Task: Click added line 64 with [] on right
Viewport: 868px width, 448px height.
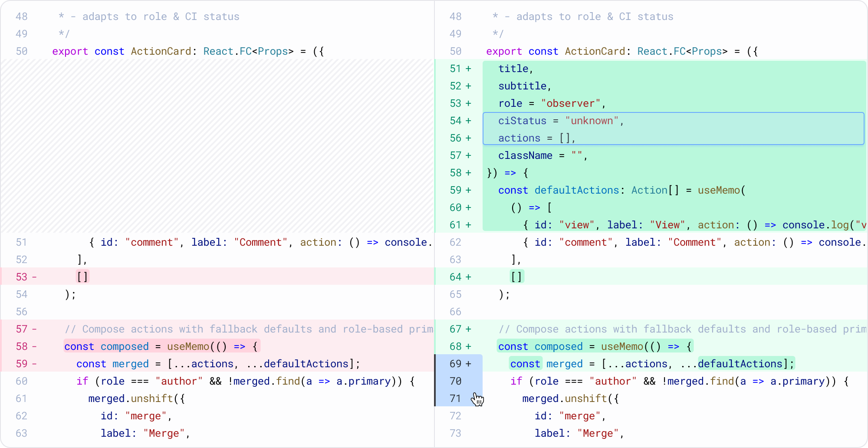Action: [651, 277]
